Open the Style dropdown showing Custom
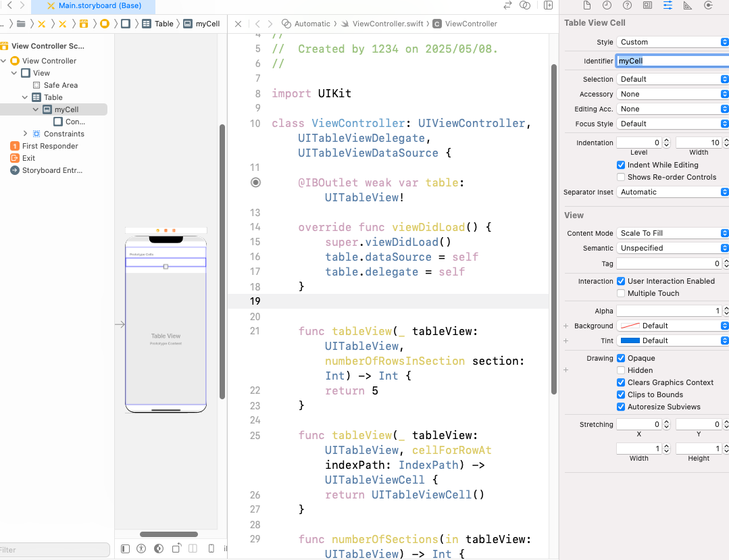 [x=672, y=42]
